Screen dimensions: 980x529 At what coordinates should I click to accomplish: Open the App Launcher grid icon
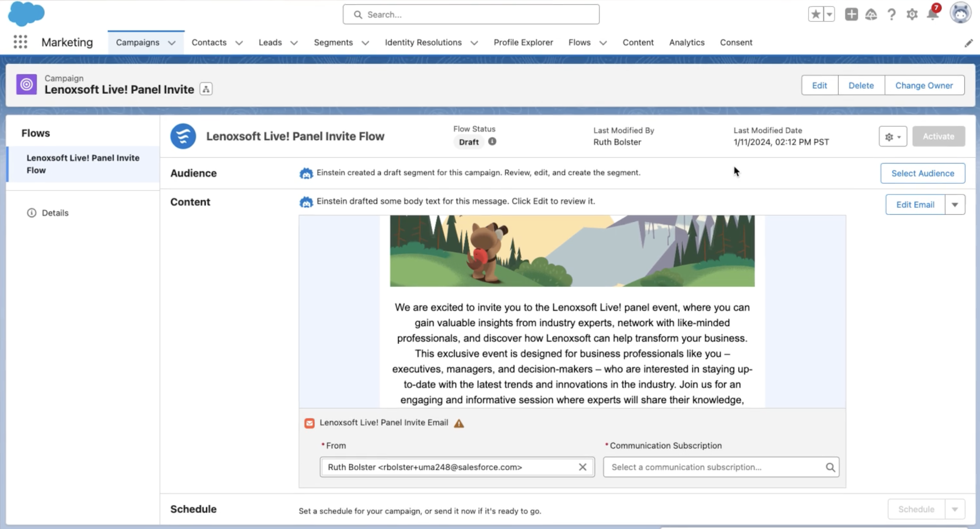coord(20,42)
